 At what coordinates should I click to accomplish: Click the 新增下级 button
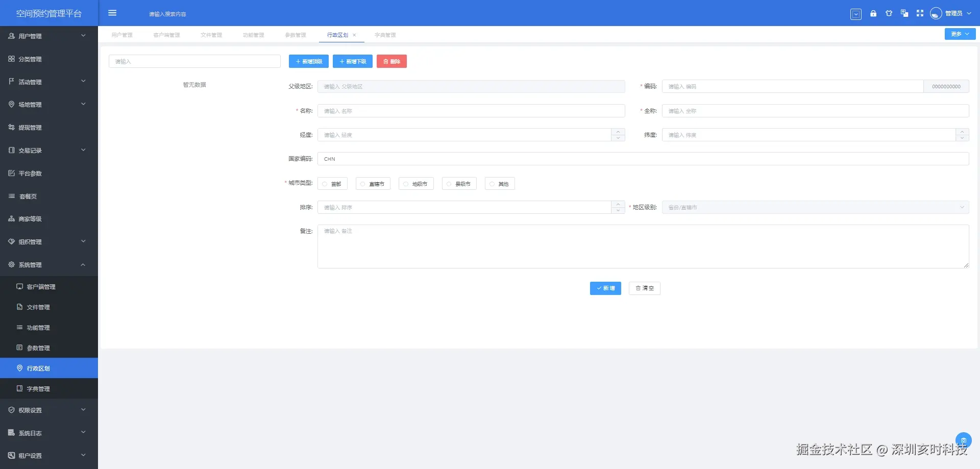coord(353,61)
